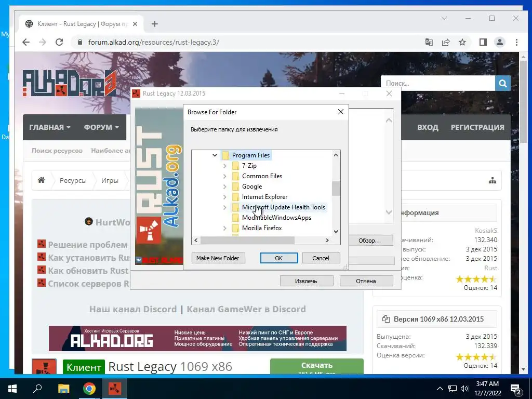Collapse the Program Files tree node
Screen dimensions: 532x399
[x=215, y=155]
